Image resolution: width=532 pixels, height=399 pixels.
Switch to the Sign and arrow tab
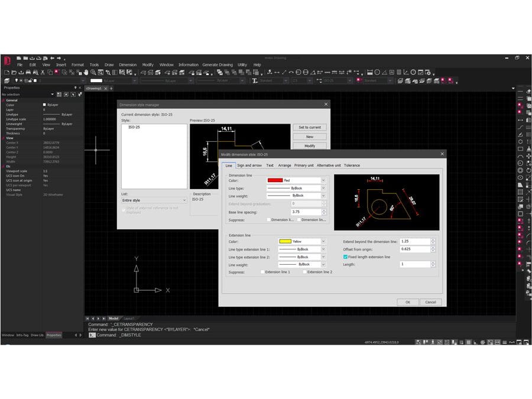click(250, 166)
